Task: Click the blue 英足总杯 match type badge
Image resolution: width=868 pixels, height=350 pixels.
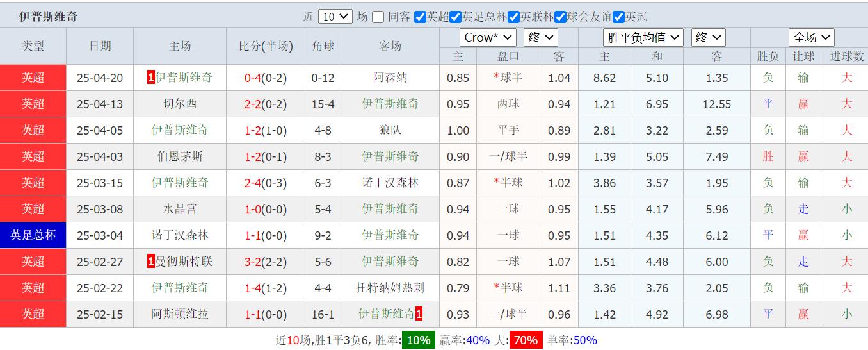Action: (33, 235)
